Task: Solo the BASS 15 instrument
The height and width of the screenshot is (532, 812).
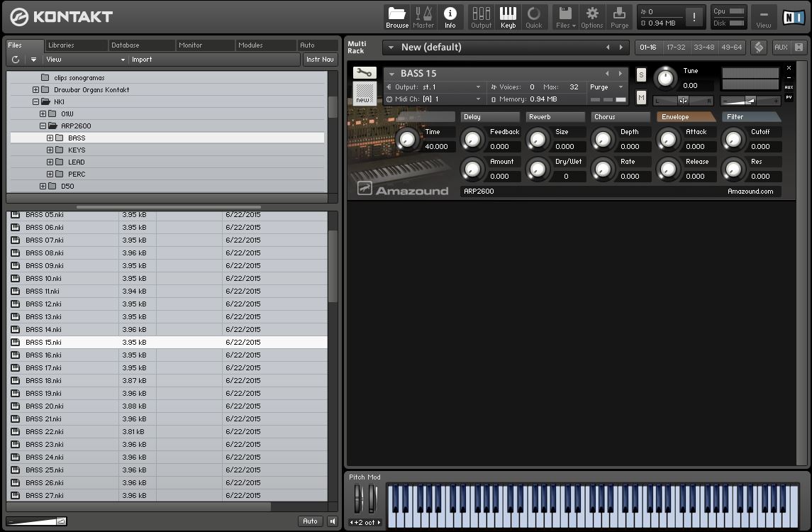Action: coord(640,74)
